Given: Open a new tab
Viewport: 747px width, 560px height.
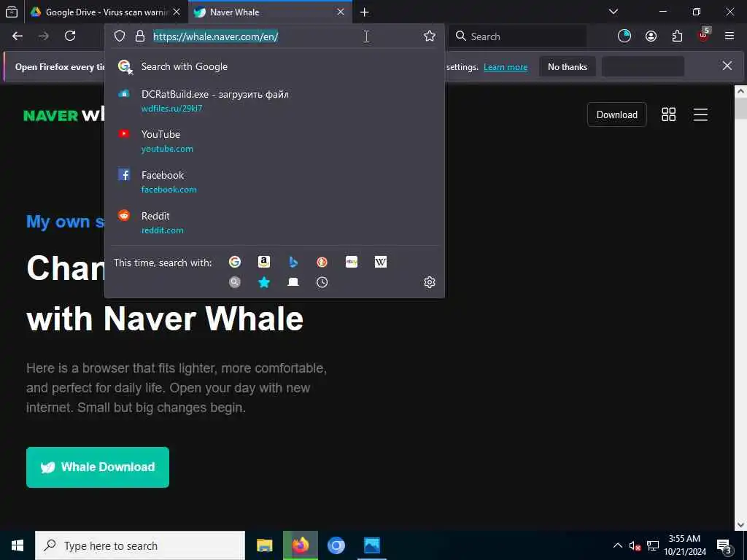Looking at the screenshot, I should [365, 12].
